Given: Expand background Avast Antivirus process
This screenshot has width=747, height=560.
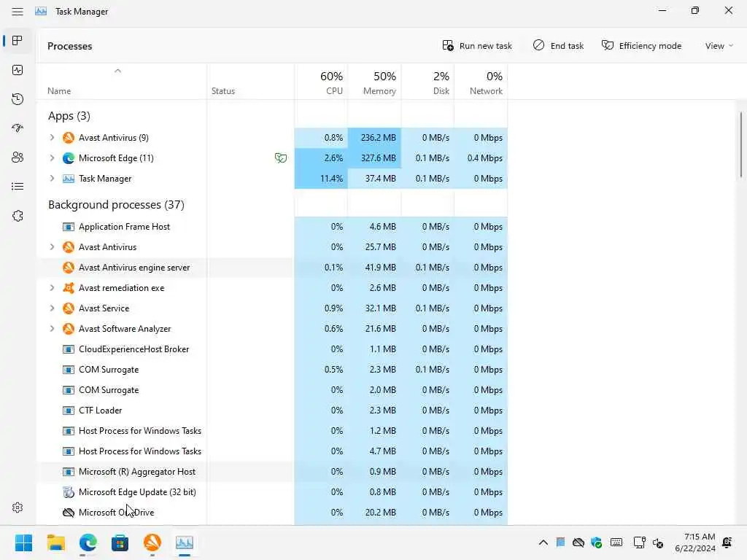Looking at the screenshot, I should [52, 247].
